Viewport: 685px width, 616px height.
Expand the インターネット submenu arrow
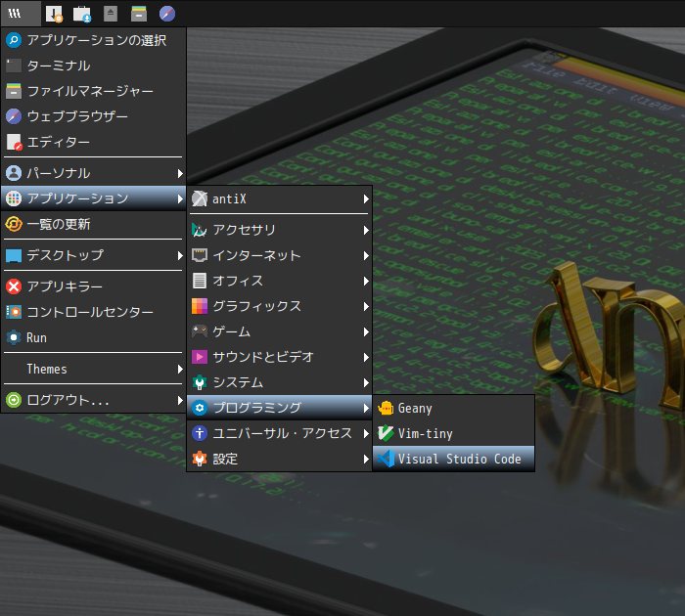click(x=366, y=255)
